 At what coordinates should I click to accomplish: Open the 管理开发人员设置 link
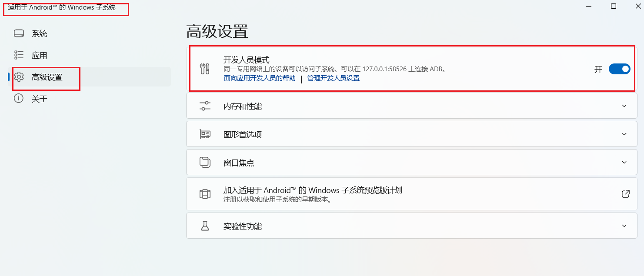(x=334, y=78)
